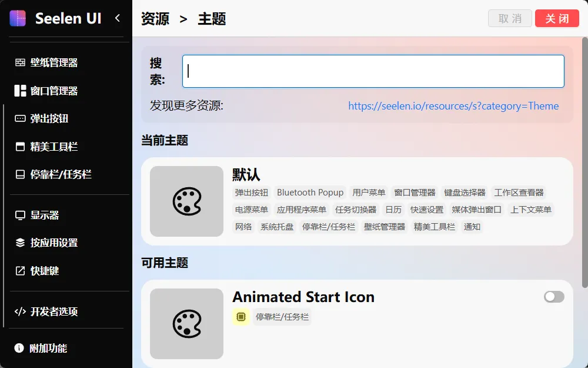Click the 日历 tag
Image resolution: width=588 pixels, height=368 pixels.
point(393,210)
